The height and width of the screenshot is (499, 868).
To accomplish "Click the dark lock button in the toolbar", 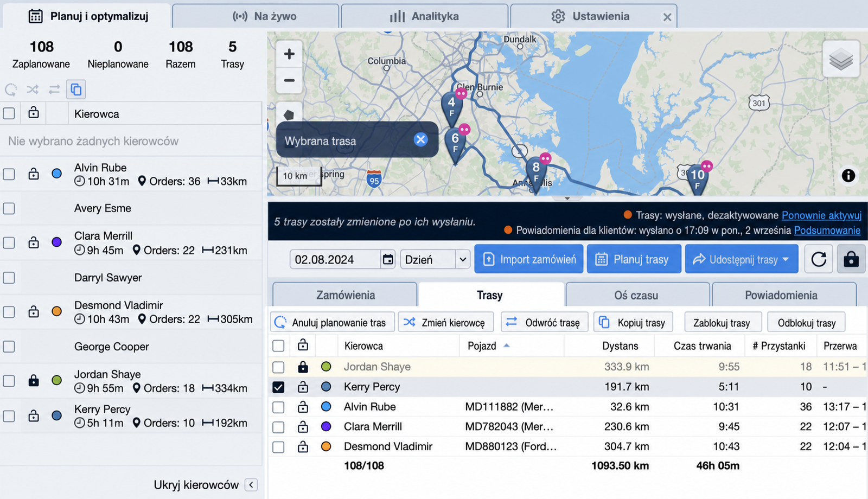I will [x=851, y=259].
